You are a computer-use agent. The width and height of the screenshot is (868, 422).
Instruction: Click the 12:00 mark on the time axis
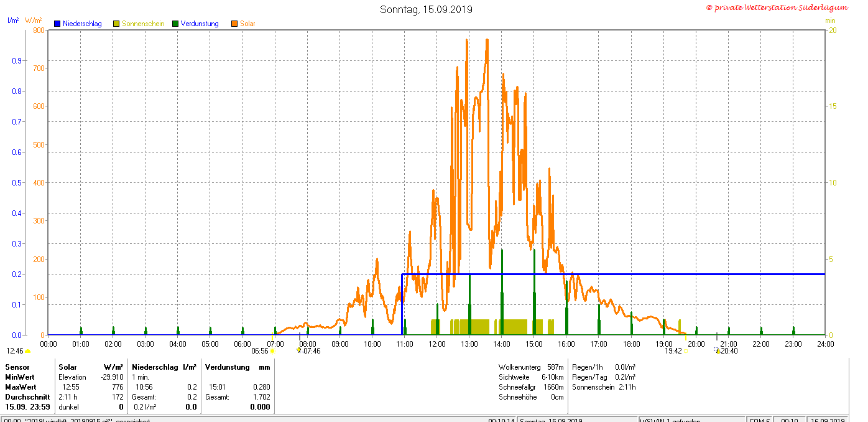pos(437,344)
